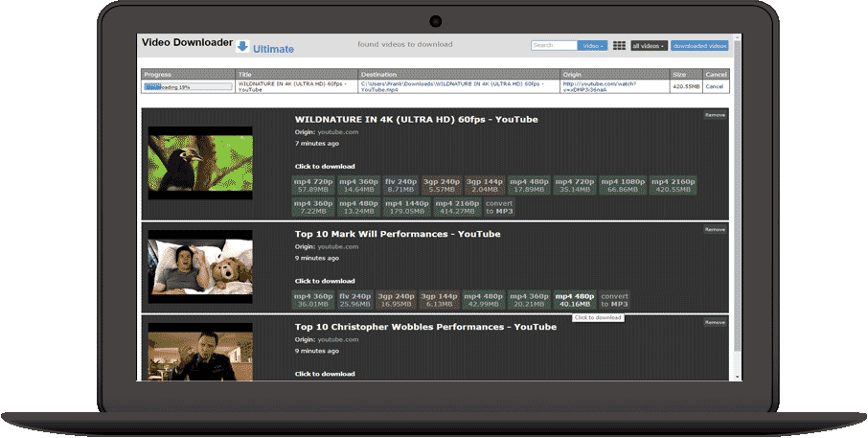This screenshot has height=438, width=868.
Task: Download WILDNATURE as 3gp 240p 5.57MB
Action: 442,186
